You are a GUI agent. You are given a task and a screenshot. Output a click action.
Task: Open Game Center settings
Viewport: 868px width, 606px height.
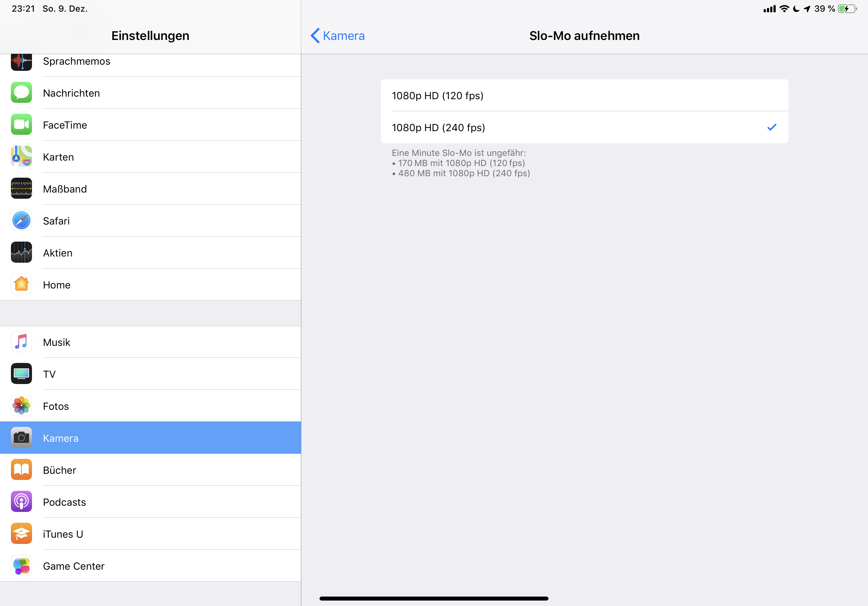click(x=150, y=566)
